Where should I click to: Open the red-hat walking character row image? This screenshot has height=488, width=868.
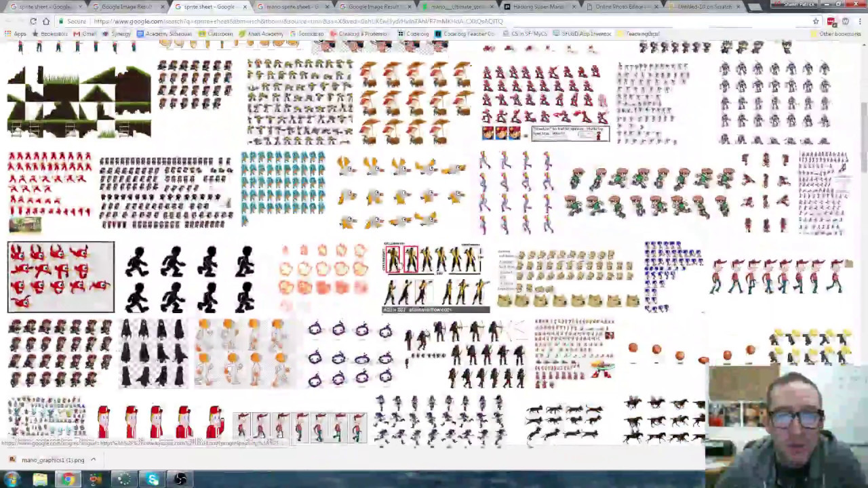coord(781,276)
